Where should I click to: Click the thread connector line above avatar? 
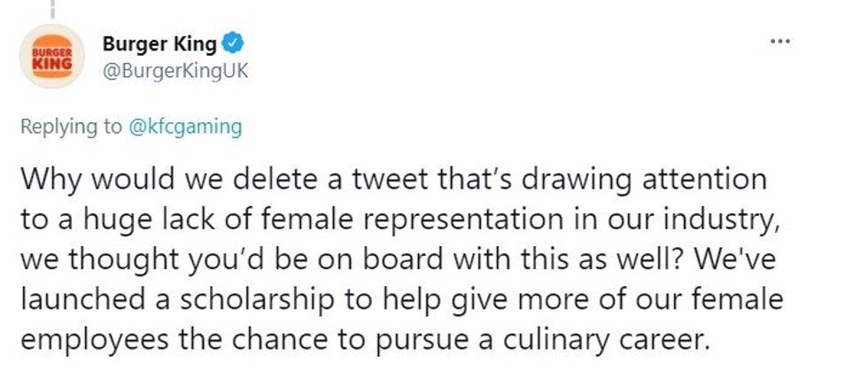[x=52, y=9]
